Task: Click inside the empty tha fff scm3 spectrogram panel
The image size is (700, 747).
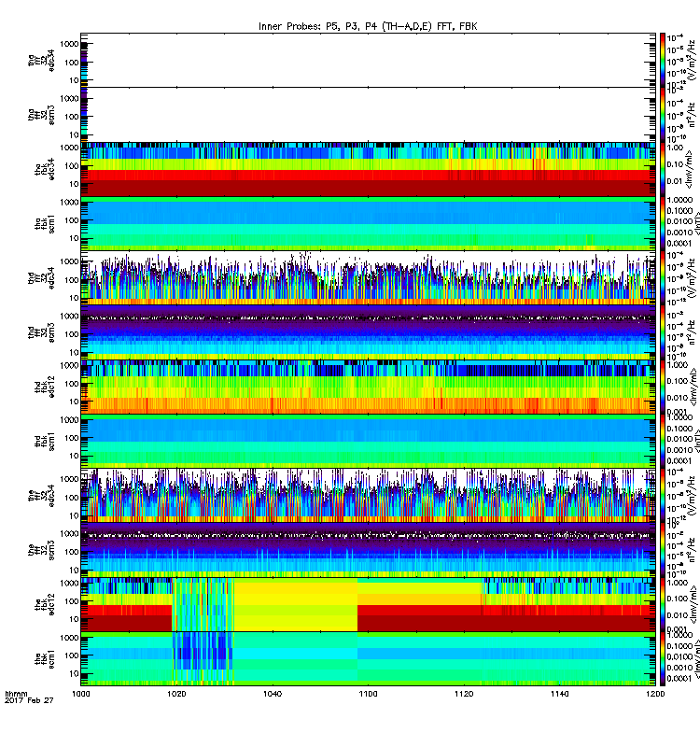Action: (368, 115)
